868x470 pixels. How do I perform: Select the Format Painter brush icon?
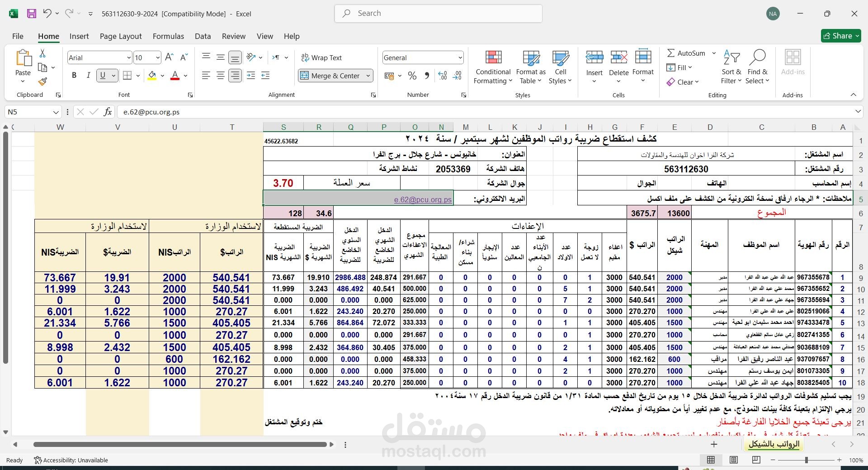42,82
